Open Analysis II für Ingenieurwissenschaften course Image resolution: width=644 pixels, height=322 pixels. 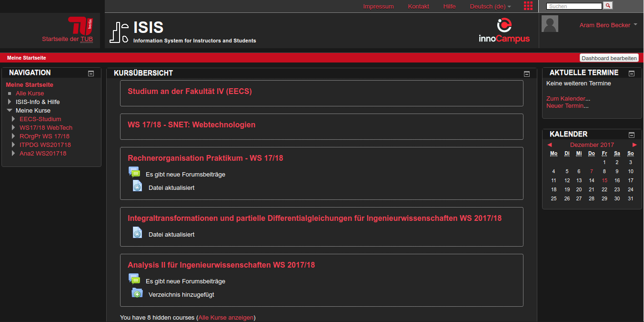point(221,265)
